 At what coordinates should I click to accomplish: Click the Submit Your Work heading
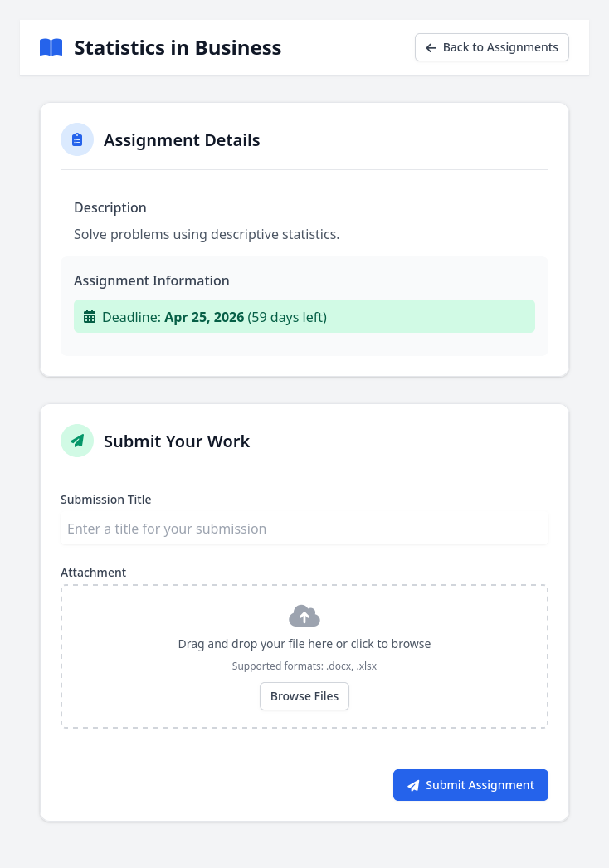coord(177,441)
